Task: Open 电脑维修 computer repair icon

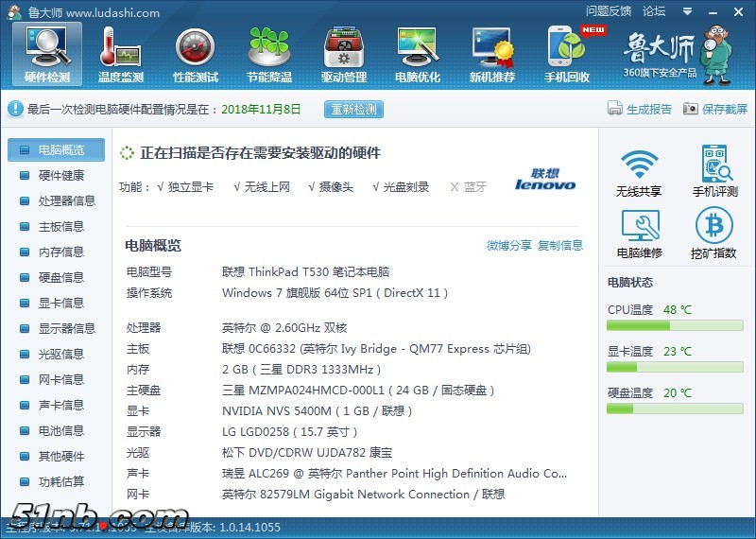Action: click(639, 234)
